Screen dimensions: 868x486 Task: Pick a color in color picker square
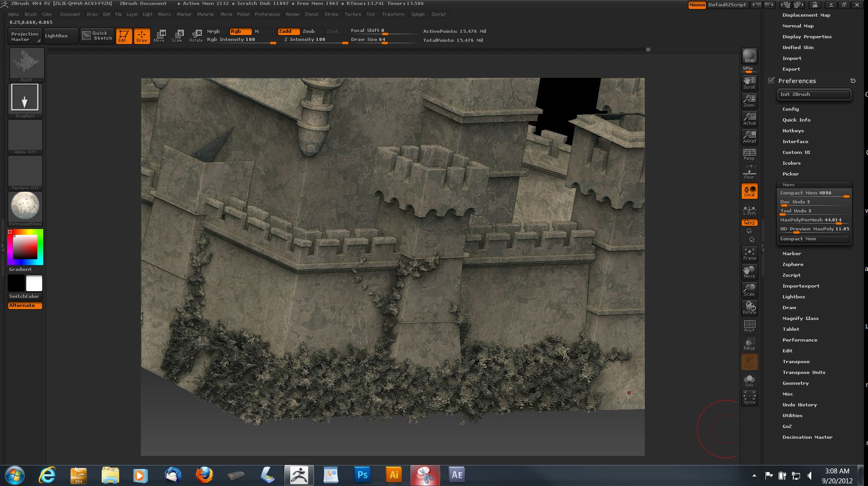point(25,247)
